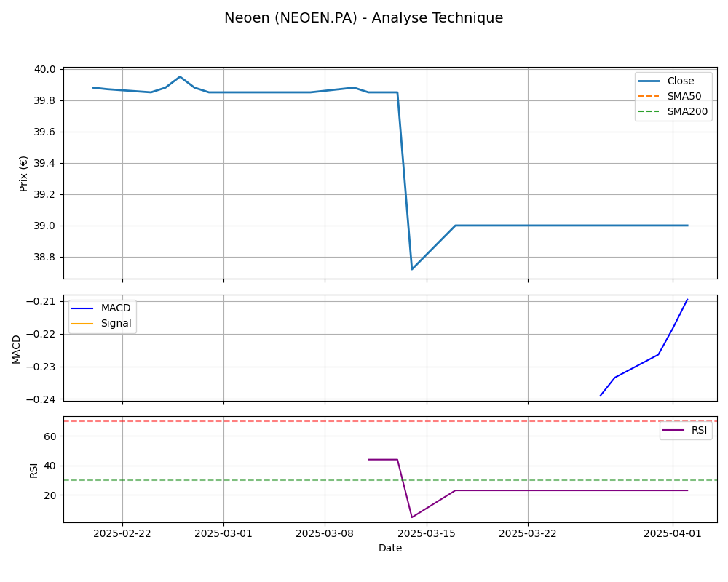This screenshot has height=582, width=728.
Task: Click the '60' RSI tick label
Action: point(50,436)
